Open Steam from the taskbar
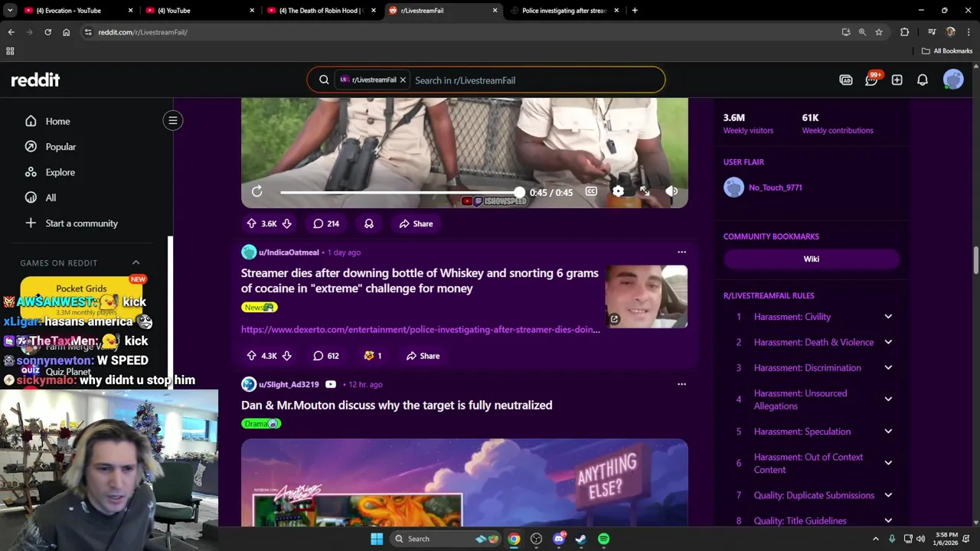This screenshot has width=980, height=551. pos(581,539)
